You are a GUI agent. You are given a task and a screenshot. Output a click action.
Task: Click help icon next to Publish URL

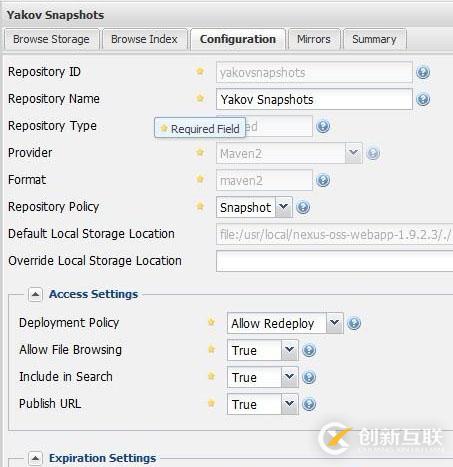309,404
